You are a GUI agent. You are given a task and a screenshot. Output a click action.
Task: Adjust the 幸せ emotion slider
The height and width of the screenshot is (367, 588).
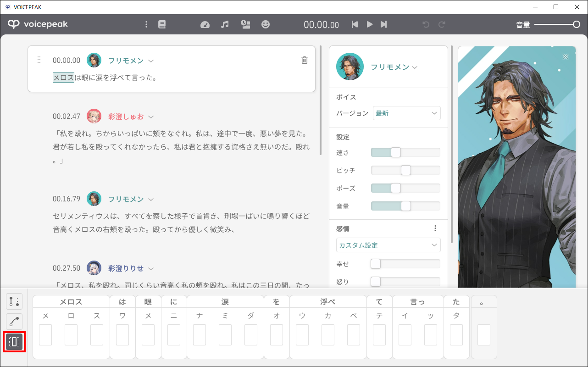pos(405,264)
